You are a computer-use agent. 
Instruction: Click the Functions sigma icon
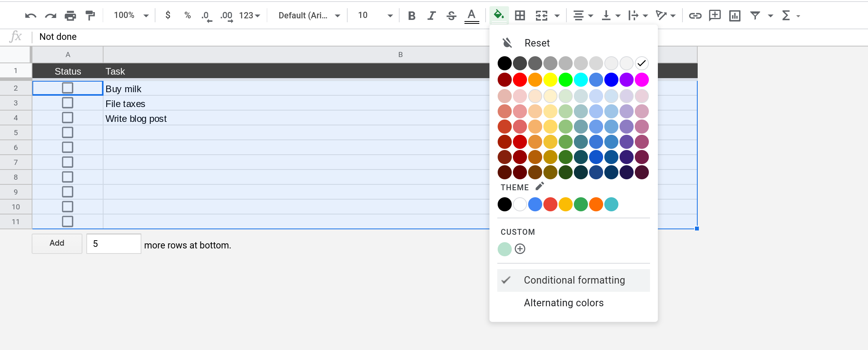[786, 16]
